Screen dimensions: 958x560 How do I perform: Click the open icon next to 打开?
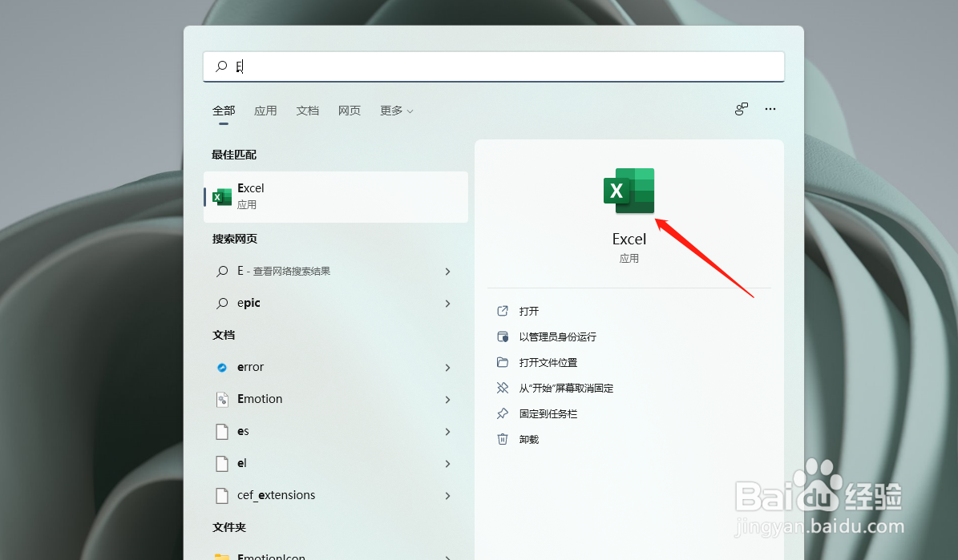coord(502,311)
